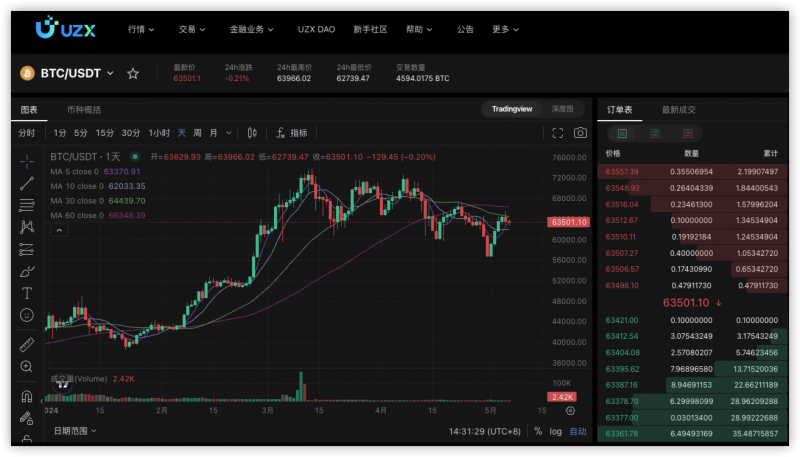The height and width of the screenshot is (457, 800).
Task: Select the pattern drawing tool
Action: click(x=27, y=227)
